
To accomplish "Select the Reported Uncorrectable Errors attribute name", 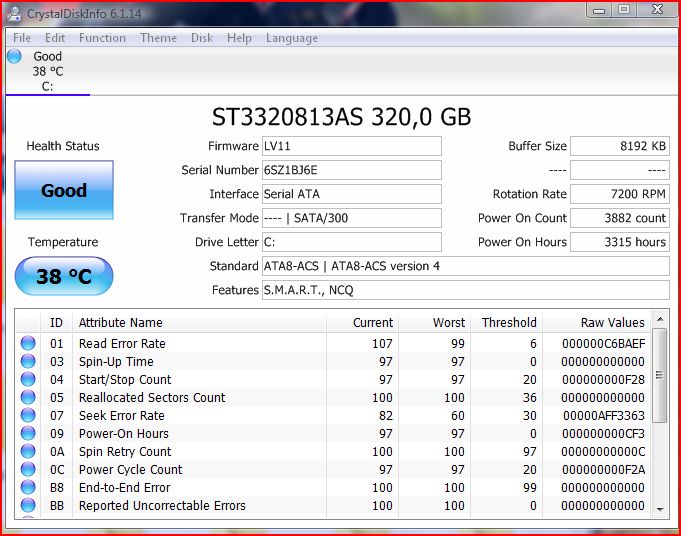I will tap(162, 506).
